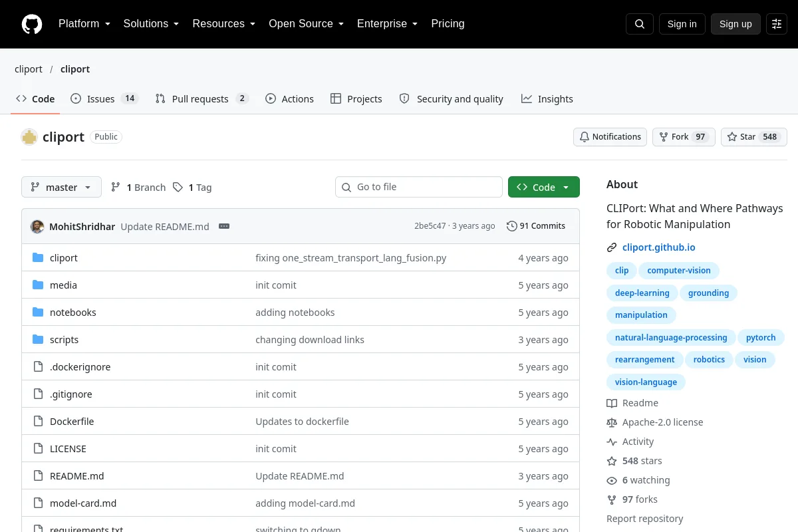Open the Insights tab

pos(547,99)
